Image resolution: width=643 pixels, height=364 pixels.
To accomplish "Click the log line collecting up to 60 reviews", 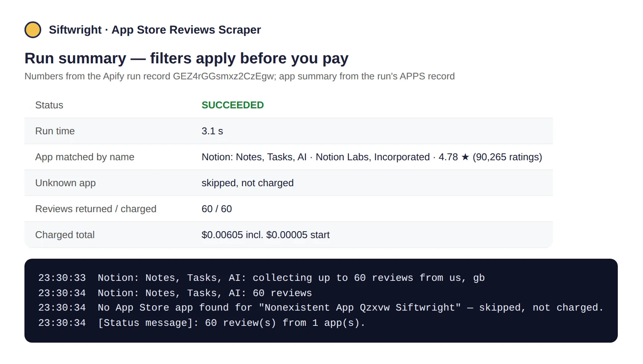I will point(262,278).
